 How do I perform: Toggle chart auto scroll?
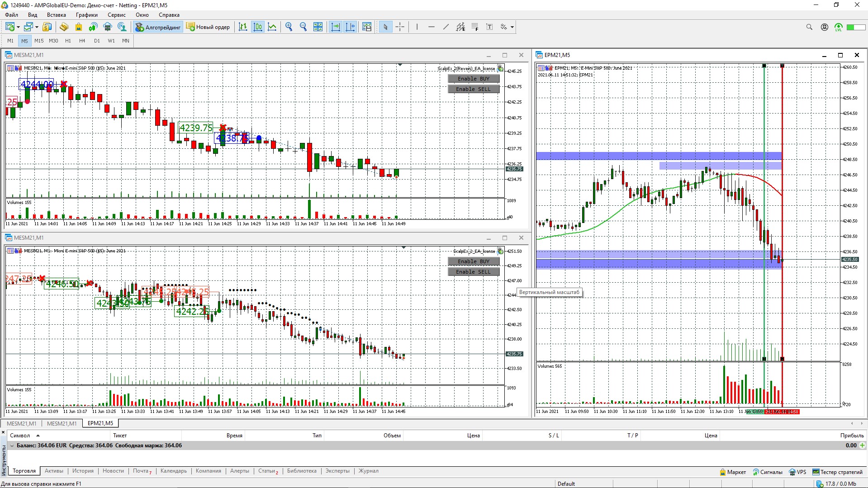336,27
